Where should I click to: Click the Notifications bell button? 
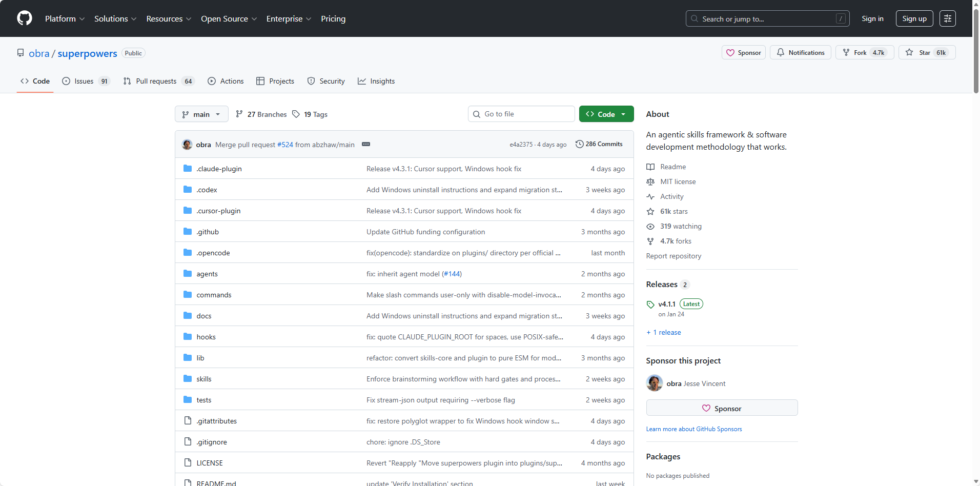(801, 53)
